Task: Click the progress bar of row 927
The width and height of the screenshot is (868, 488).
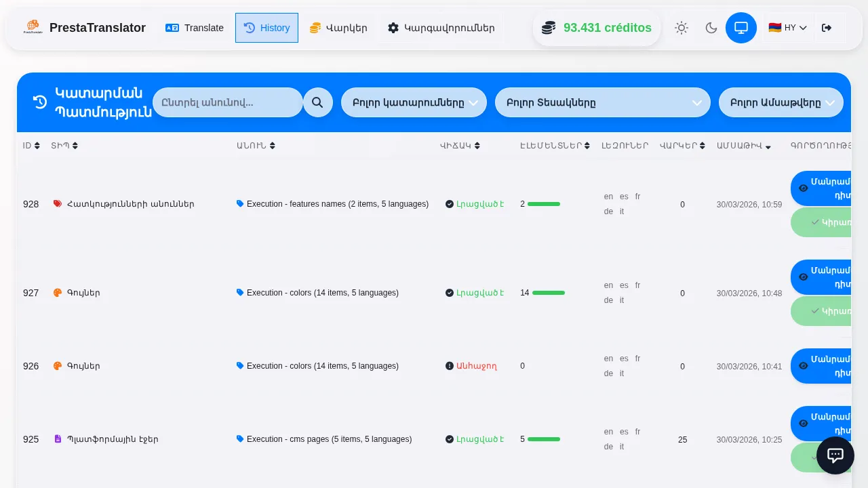Action: tap(548, 293)
